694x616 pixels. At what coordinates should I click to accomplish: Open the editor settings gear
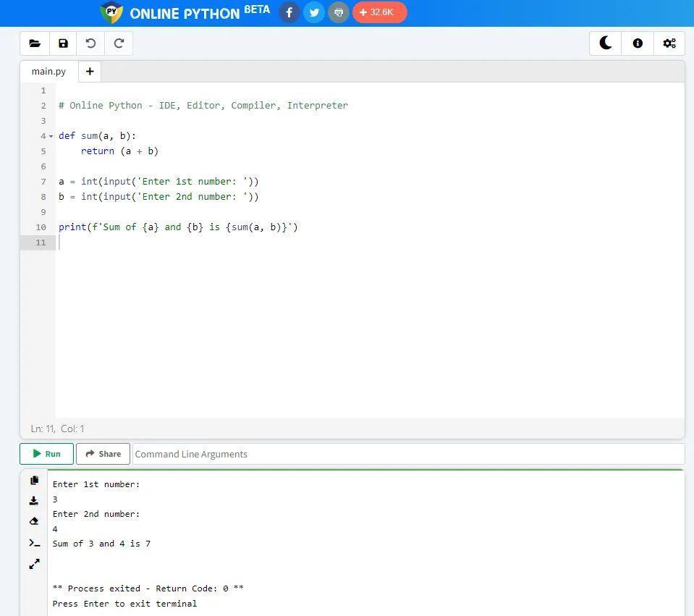tap(669, 43)
